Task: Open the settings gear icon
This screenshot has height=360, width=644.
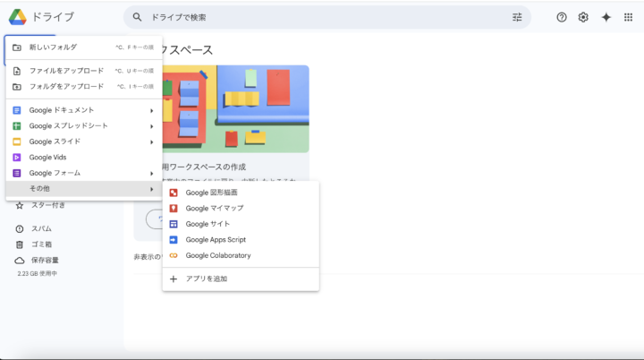Action: [x=583, y=17]
